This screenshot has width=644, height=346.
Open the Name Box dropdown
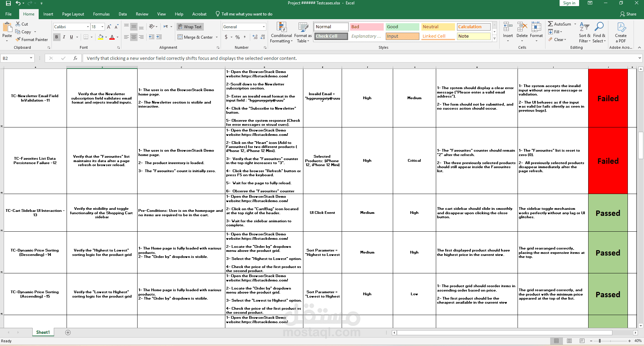click(x=31, y=58)
